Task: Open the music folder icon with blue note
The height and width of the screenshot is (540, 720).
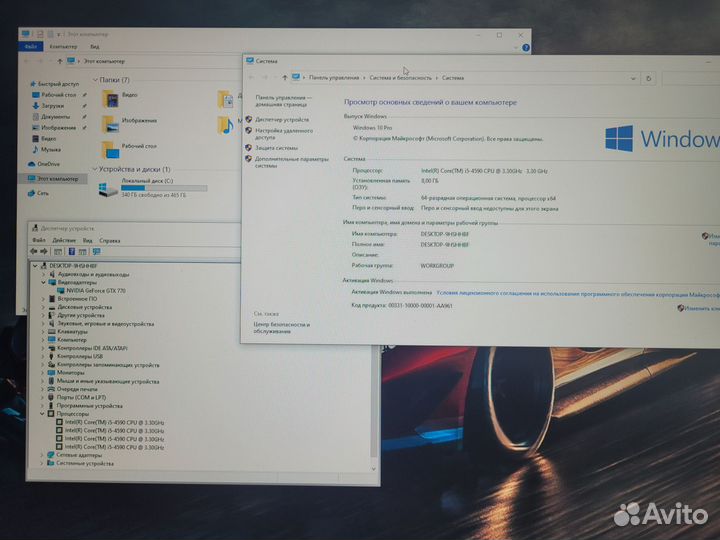Action: tap(226, 125)
